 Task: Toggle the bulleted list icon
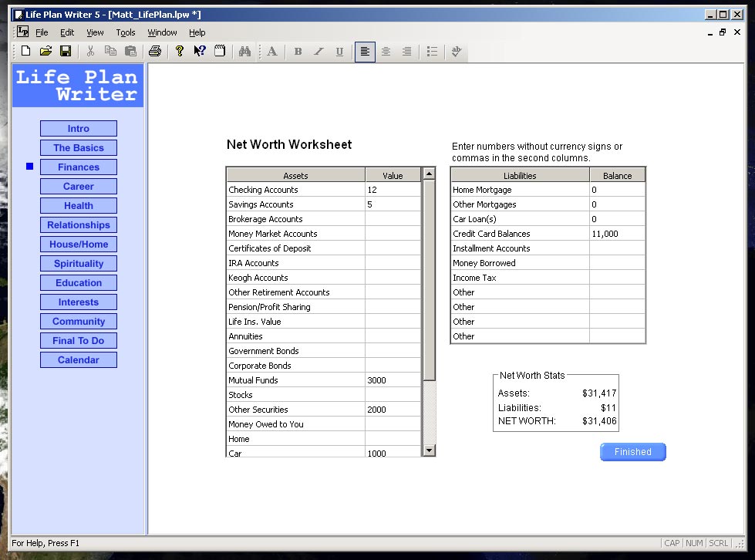[x=432, y=51]
